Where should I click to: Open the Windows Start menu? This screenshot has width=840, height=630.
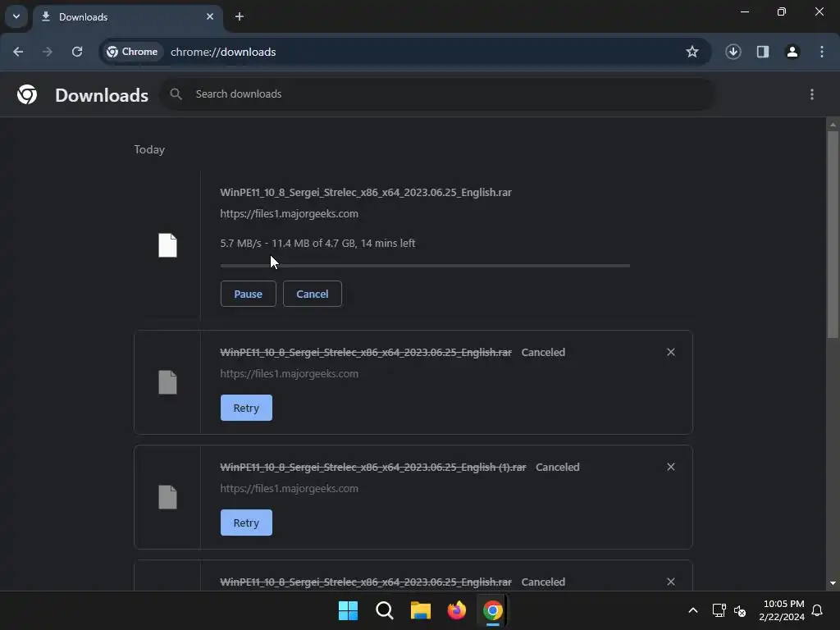tap(348, 610)
